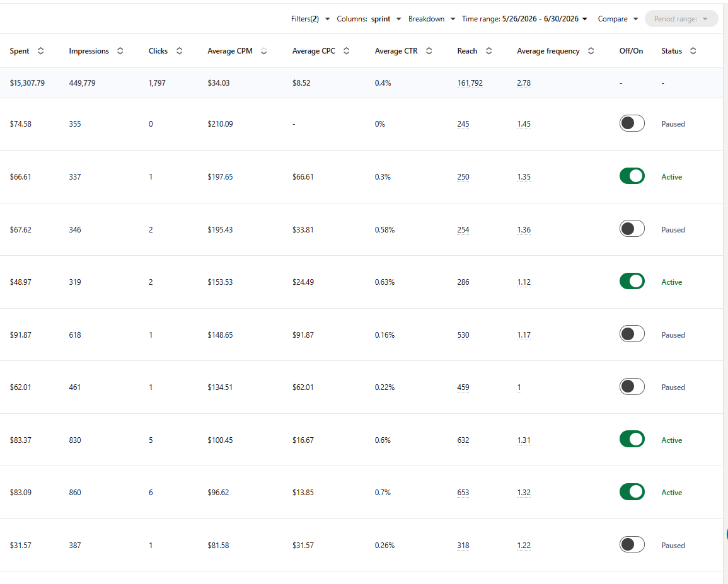Click the average CPM value $81.58

(218, 546)
